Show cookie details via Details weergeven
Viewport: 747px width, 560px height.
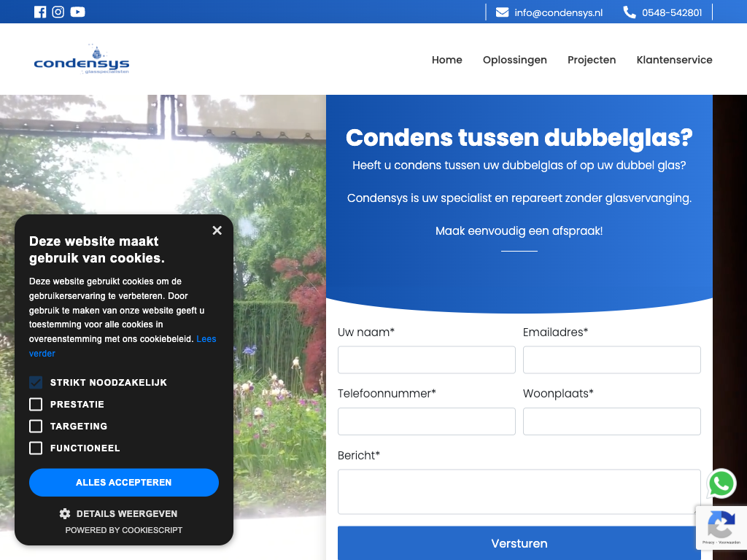[127, 514]
